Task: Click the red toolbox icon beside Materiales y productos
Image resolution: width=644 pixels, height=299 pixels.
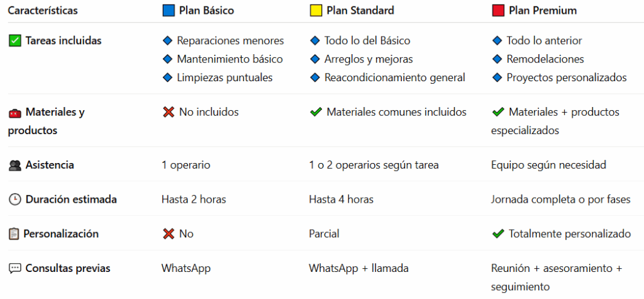Action: (15, 113)
